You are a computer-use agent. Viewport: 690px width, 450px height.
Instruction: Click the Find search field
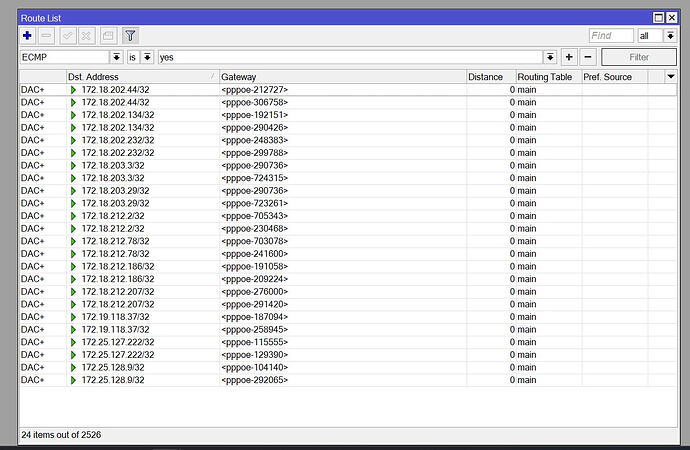coord(611,36)
